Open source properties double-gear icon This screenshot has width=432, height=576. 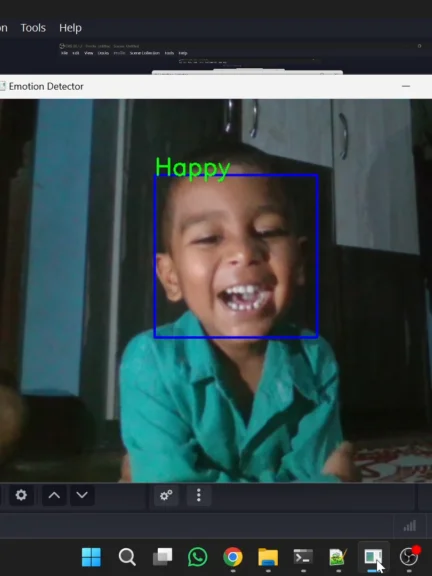(x=166, y=495)
